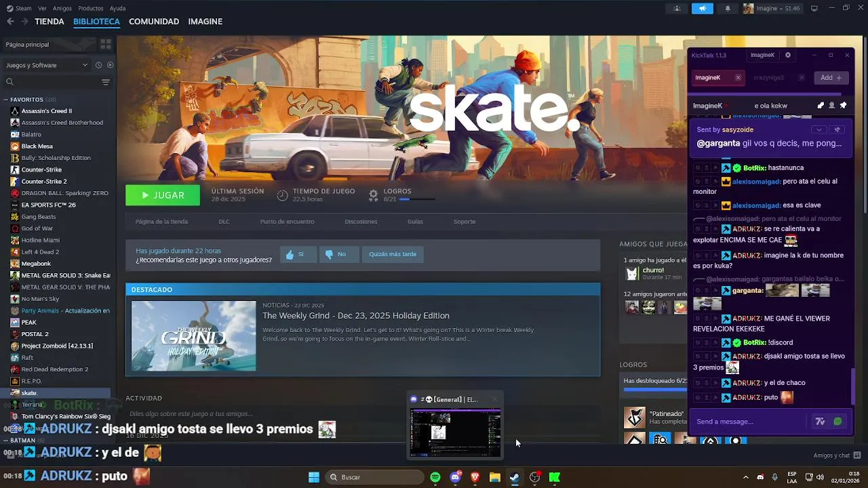Open the Productos menu
868x488 pixels.
pyautogui.click(x=91, y=8)
